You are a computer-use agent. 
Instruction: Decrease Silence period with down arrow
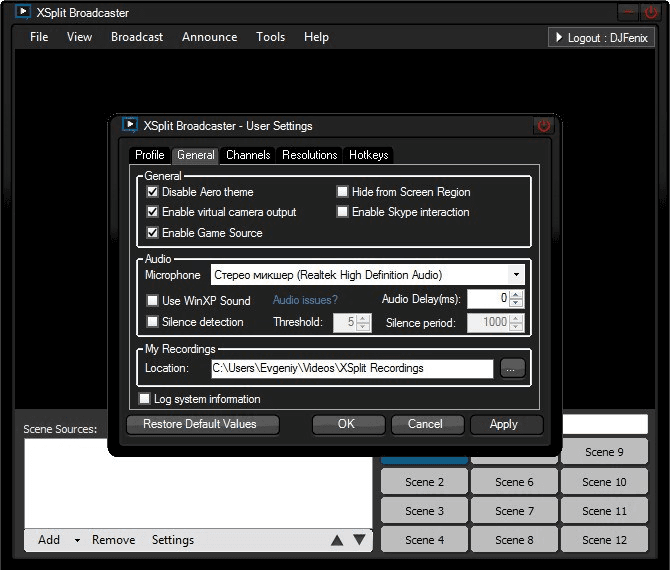[x=516, y=326]
